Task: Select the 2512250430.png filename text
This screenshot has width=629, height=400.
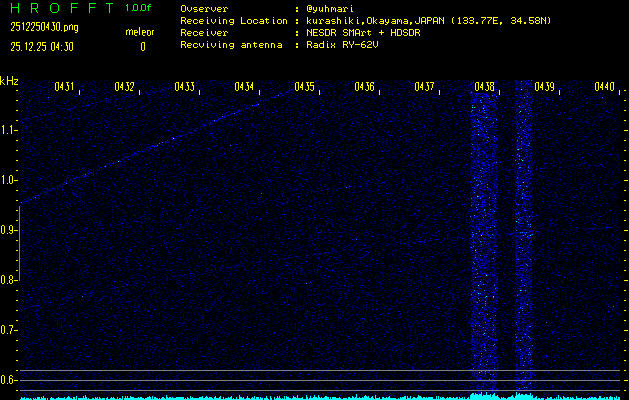Action: (36, 27)
